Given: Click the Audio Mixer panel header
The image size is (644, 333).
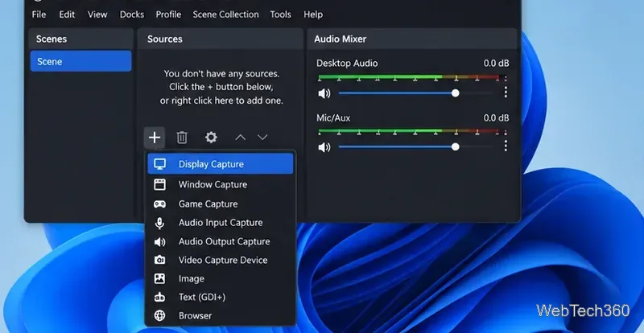Looking at the screenshot, I should tap(412, 39).
